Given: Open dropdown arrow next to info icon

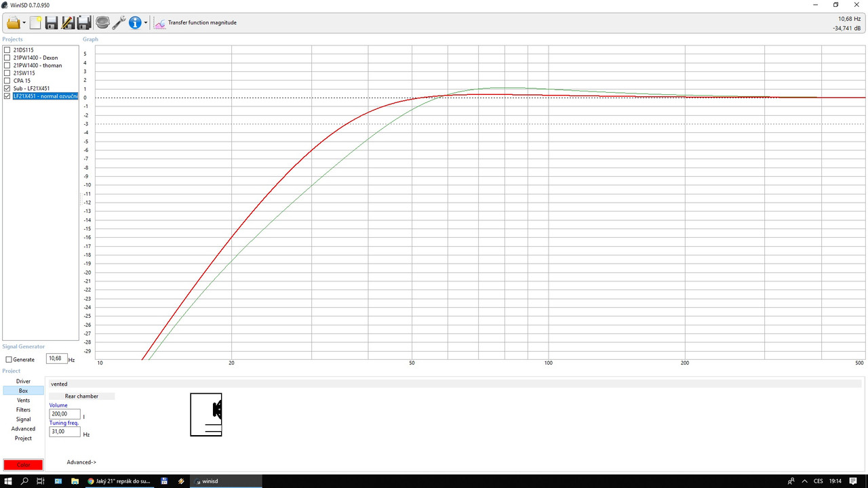Looking at the screenshot, I should (x=146, y=23).
